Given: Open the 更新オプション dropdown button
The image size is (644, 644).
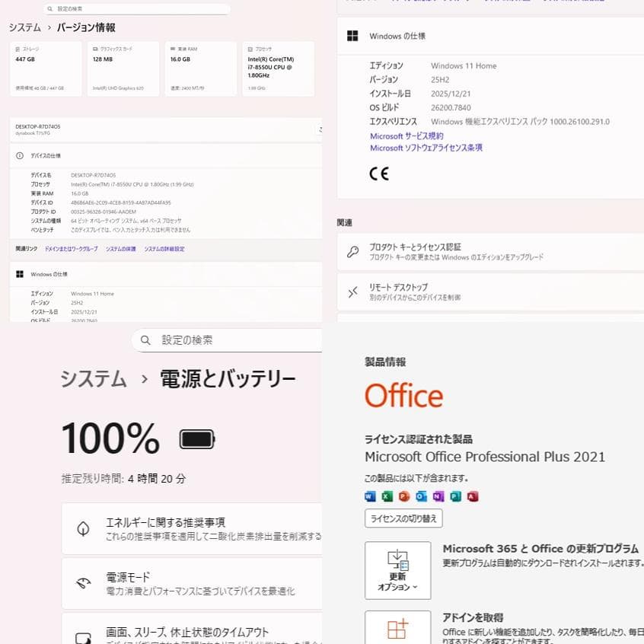Looking at the screenshot, I should pyautogui.click(x=397, y=570).
